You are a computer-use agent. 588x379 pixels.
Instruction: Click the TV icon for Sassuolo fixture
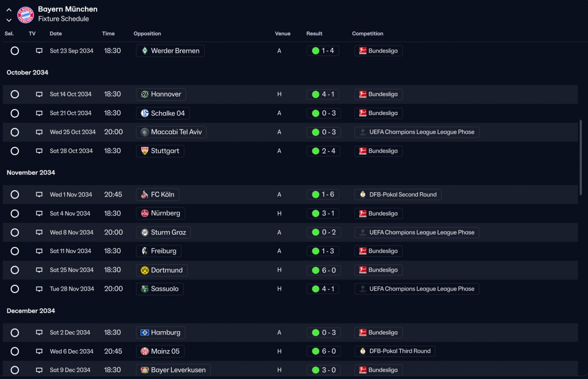39,289
